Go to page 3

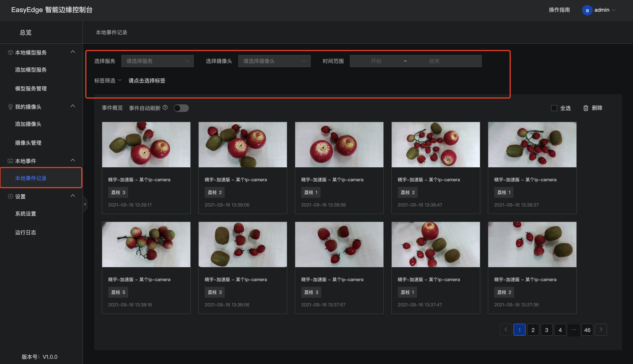pyautogui.click(x=546, y=330)
